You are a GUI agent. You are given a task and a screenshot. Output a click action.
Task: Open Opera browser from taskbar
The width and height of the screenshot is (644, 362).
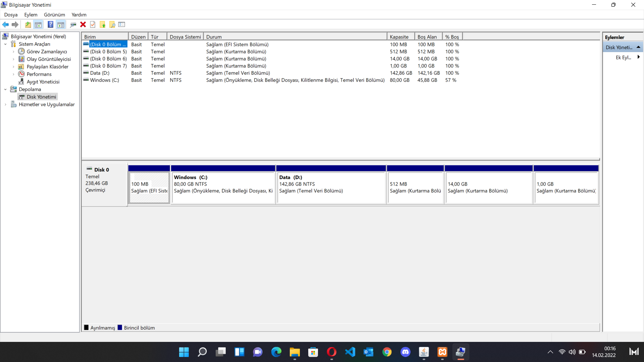click(331, 352)
